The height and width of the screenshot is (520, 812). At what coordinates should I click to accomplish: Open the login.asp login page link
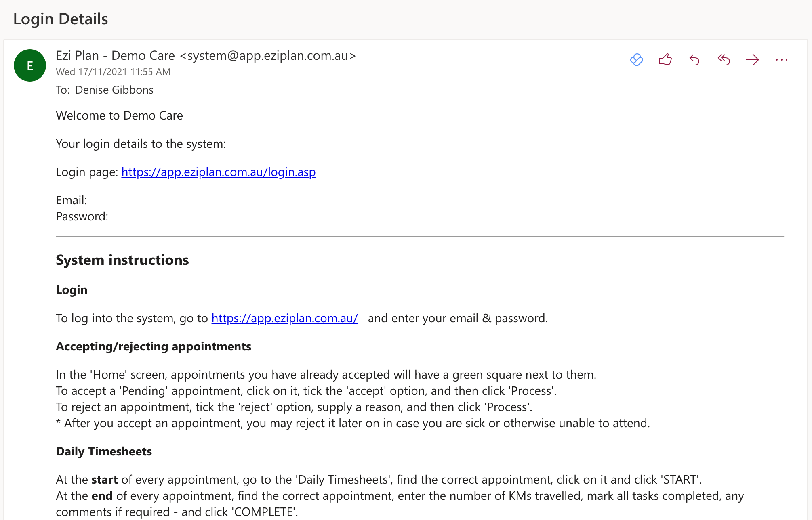[218, 172]
